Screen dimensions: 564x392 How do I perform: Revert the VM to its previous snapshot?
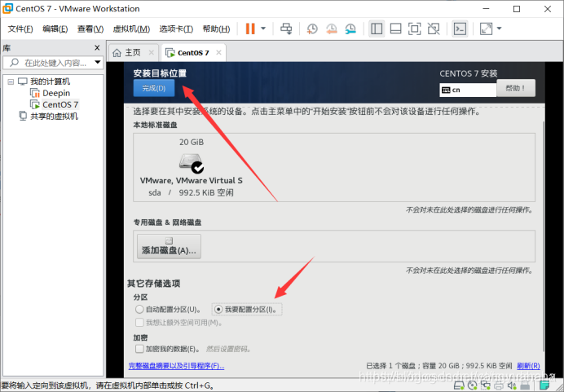pyautogui.click(x=331, y=29)
